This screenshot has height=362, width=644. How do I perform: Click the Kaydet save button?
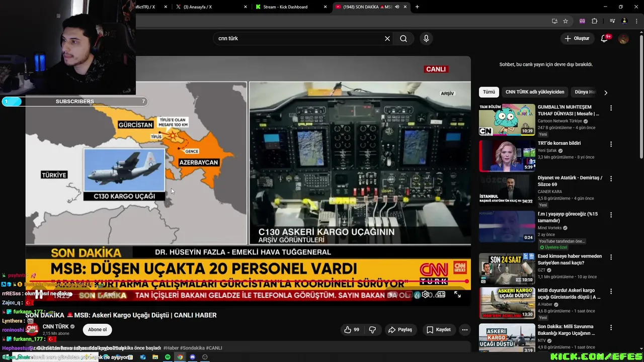(x=439, y=330)
